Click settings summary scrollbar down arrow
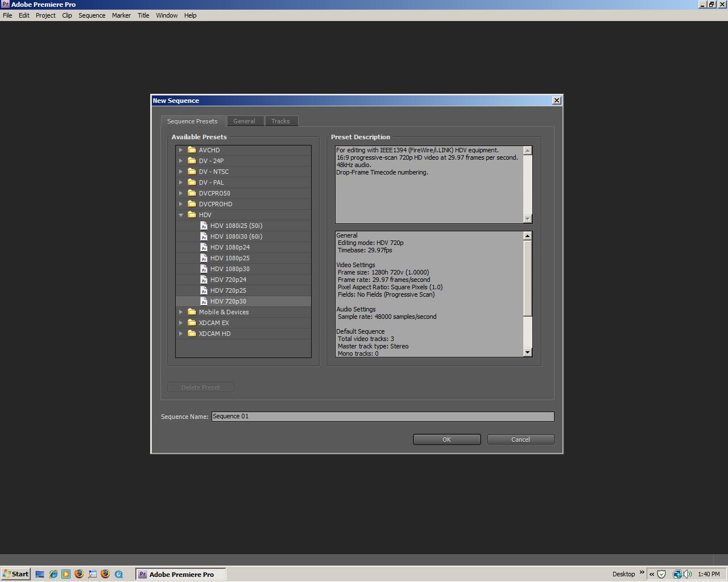This screenshot has height=582, width=728. [528, 352]
